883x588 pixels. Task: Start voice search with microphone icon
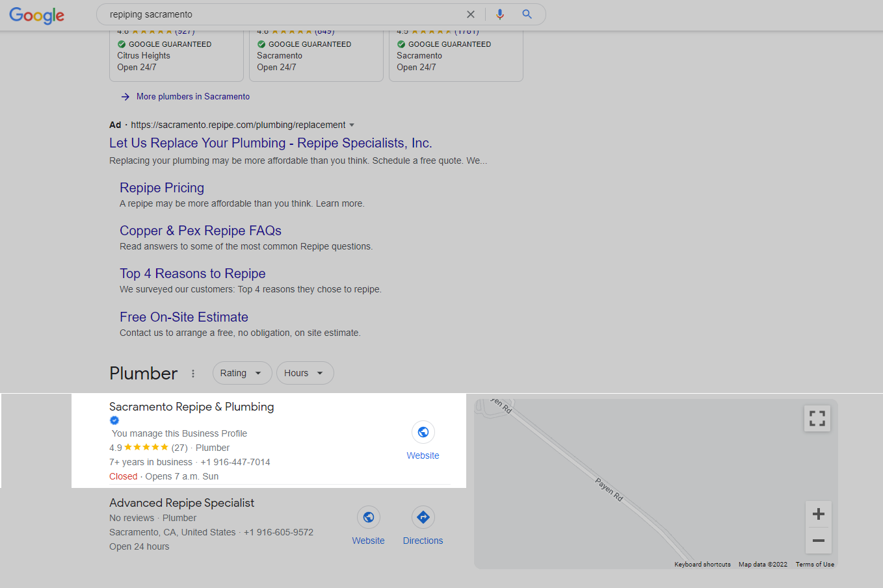(x=500, y=14)
